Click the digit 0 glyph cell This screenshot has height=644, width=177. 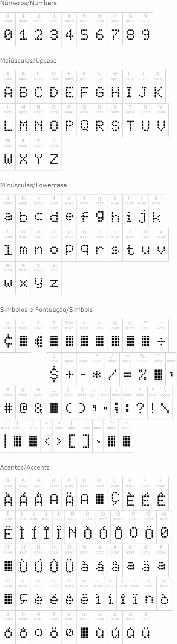[8, 29]
